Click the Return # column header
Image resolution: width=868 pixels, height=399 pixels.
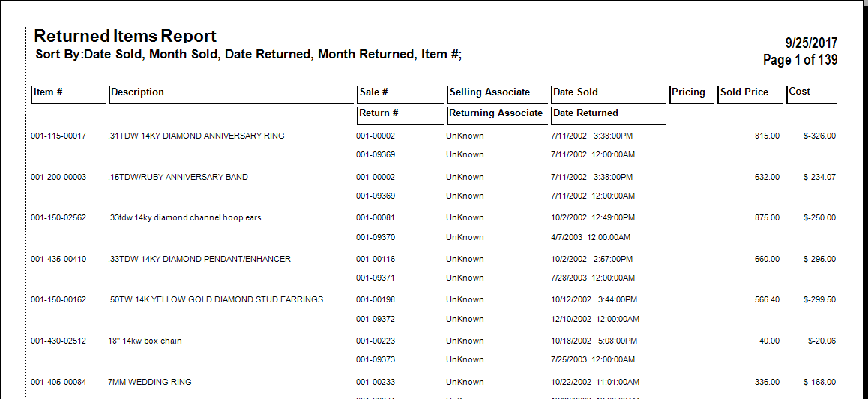coord(379,113)
